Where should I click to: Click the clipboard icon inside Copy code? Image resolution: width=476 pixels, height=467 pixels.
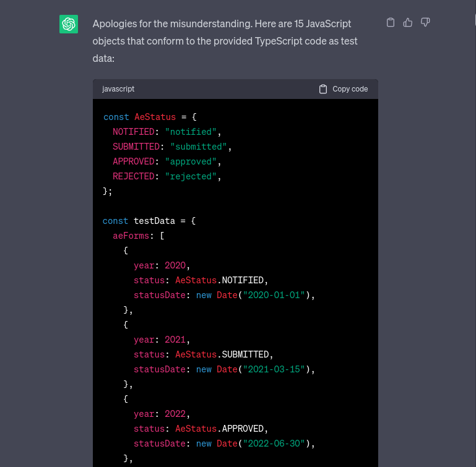323,89
